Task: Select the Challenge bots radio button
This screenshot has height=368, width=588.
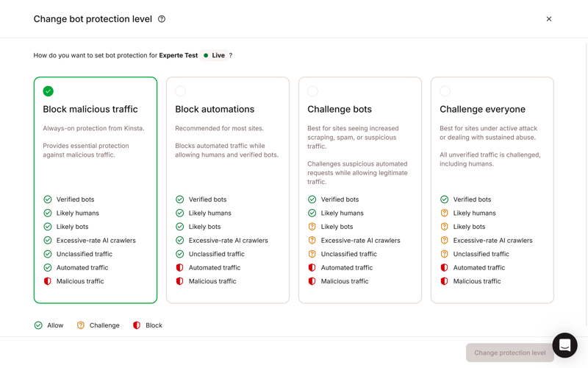Action: tap(313, 91)
